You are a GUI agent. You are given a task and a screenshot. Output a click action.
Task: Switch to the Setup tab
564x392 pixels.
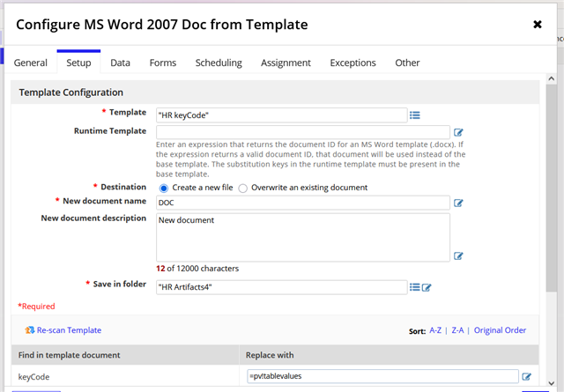[x=78, y=63]
